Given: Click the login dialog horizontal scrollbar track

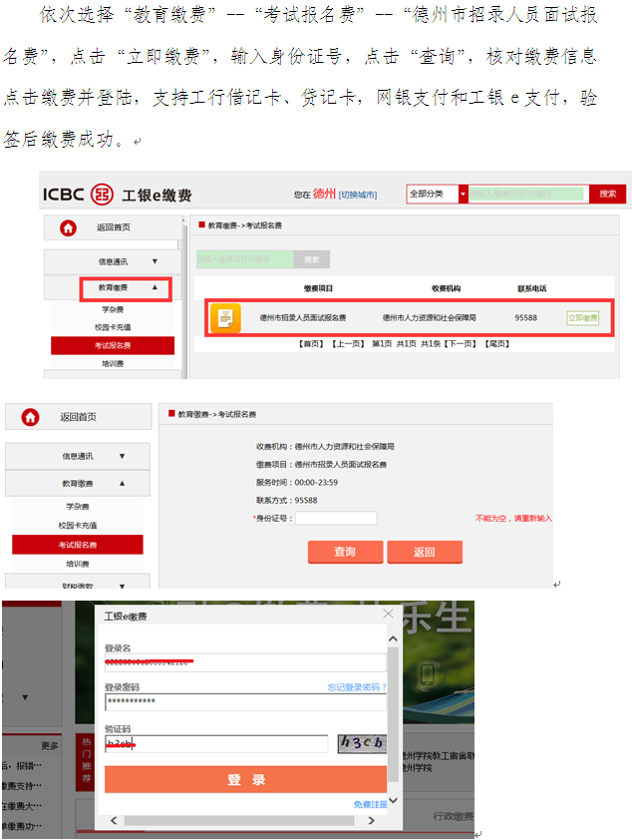Looking at the screenshot, I should coord(239,820).
